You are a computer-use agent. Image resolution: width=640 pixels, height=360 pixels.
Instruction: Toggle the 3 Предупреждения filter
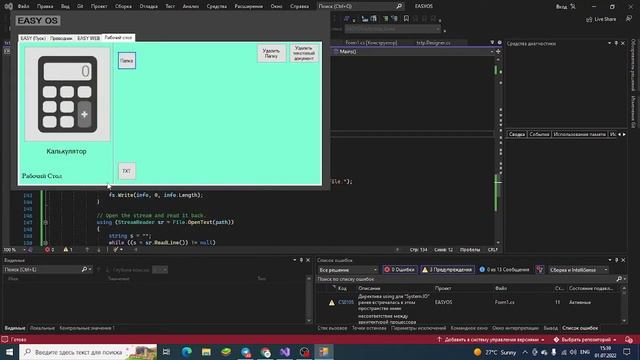pos(448,270)
